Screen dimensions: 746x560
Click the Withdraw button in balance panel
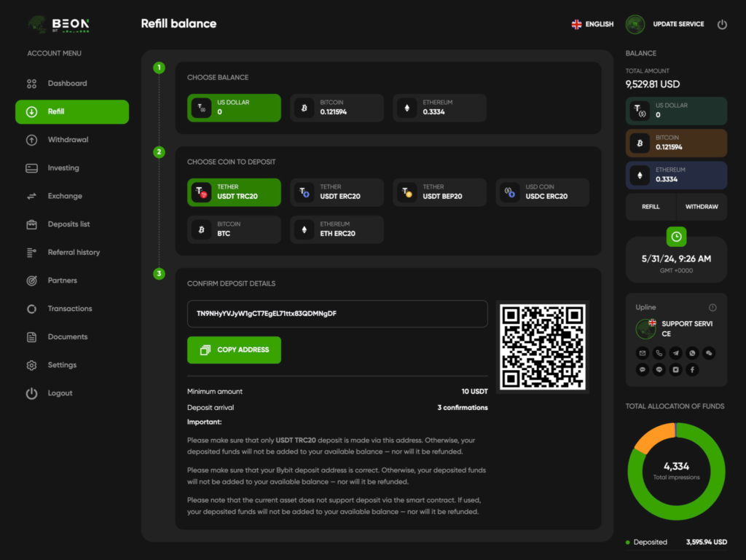(702, 207)
